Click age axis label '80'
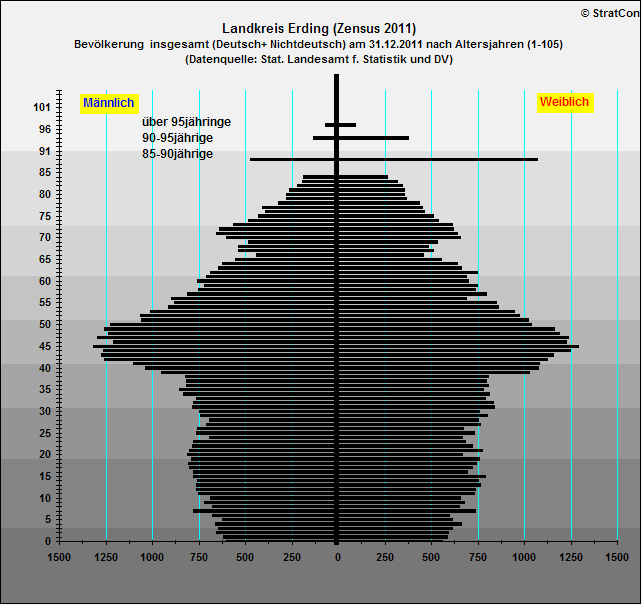 45,194
